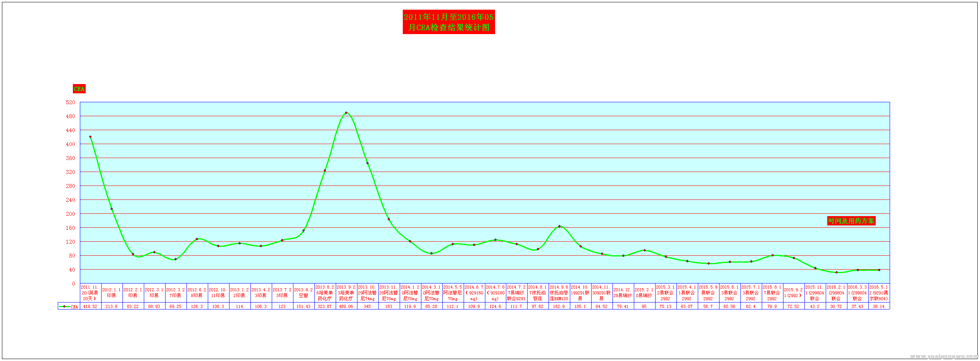Select the red CEA axis title label
The width and height of the screenshot is (980, 361).
click(x=79, y=89)
